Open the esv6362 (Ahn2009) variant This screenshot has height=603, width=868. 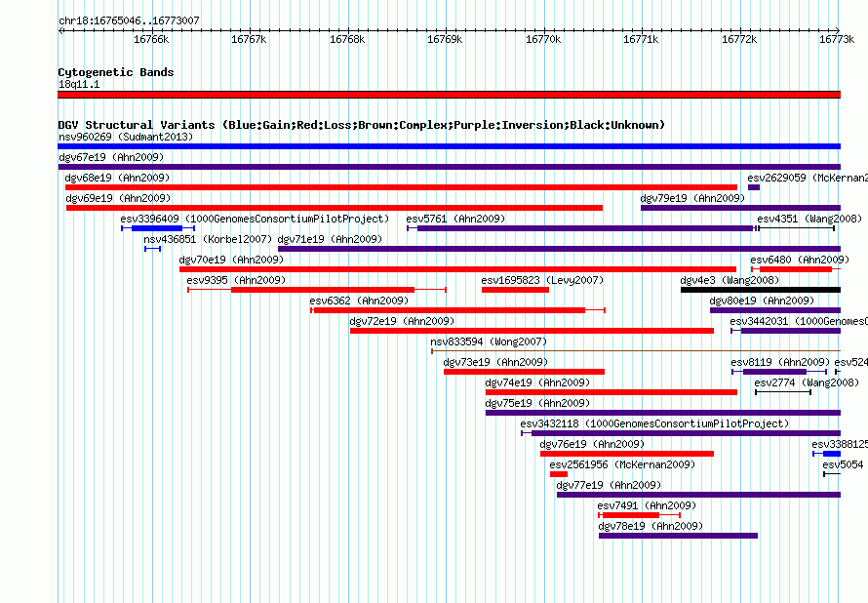(359, 301)
